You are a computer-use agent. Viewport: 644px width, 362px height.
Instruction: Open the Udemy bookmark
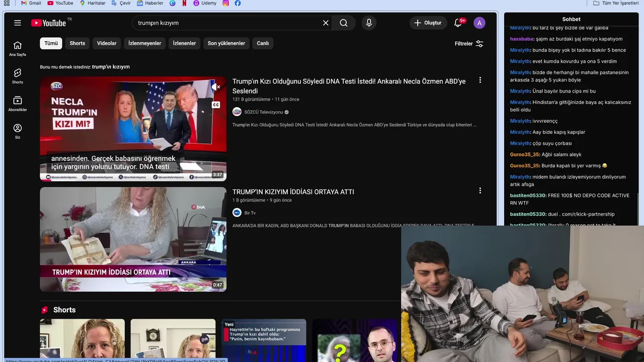[x=205, y=3]
